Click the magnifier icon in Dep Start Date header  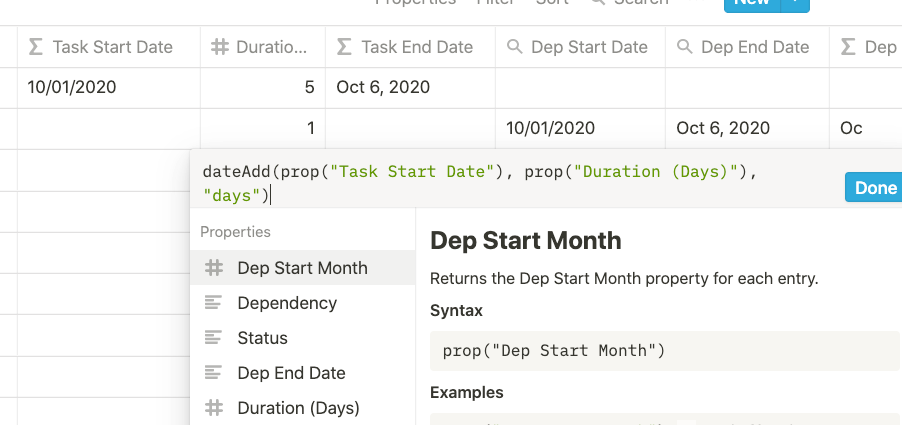click(x=515, y=47)
